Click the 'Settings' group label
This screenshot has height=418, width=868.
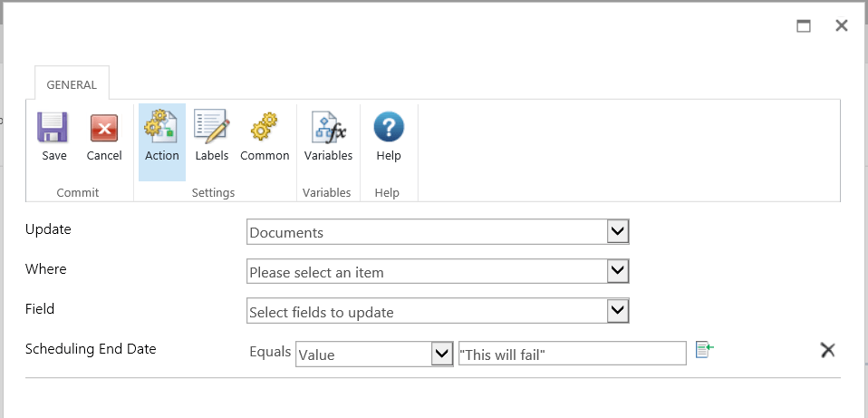click(x=213, y=192)
